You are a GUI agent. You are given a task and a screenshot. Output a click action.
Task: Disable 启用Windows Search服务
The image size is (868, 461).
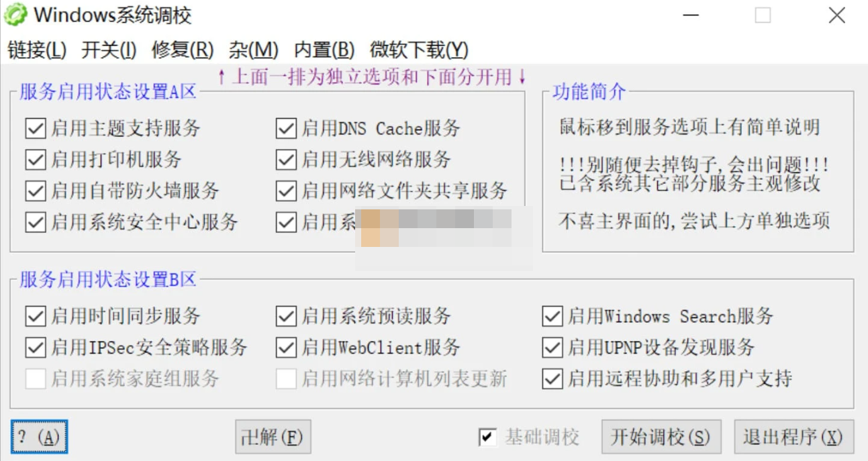pos(550,316)
